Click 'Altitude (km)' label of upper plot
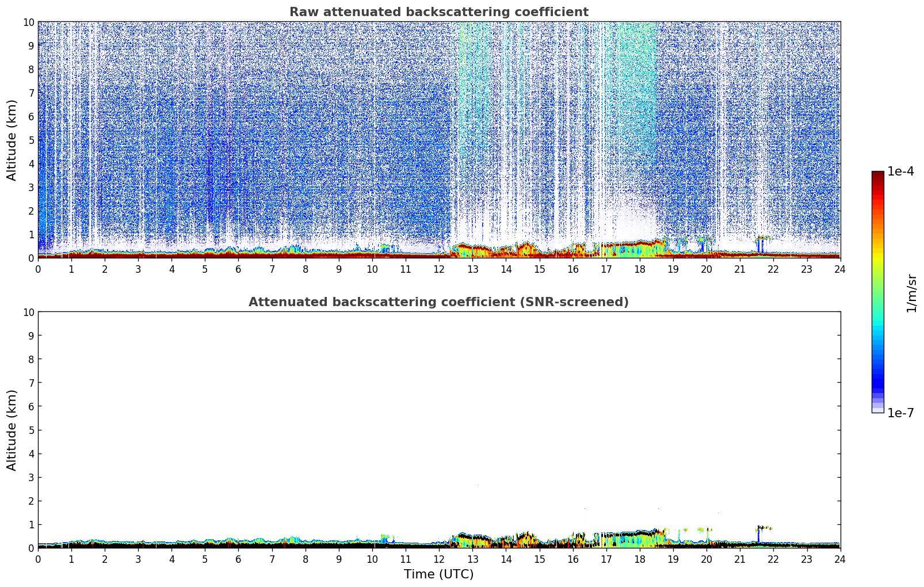The width and height of the screenshot is (924, 587). tap(12, 140)
